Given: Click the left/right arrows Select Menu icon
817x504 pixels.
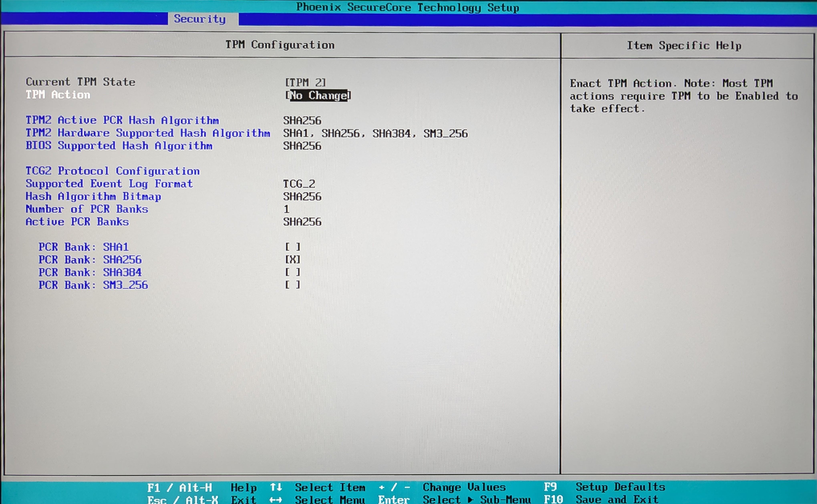Looking at the screenshot, I should (x=276, y=499).
